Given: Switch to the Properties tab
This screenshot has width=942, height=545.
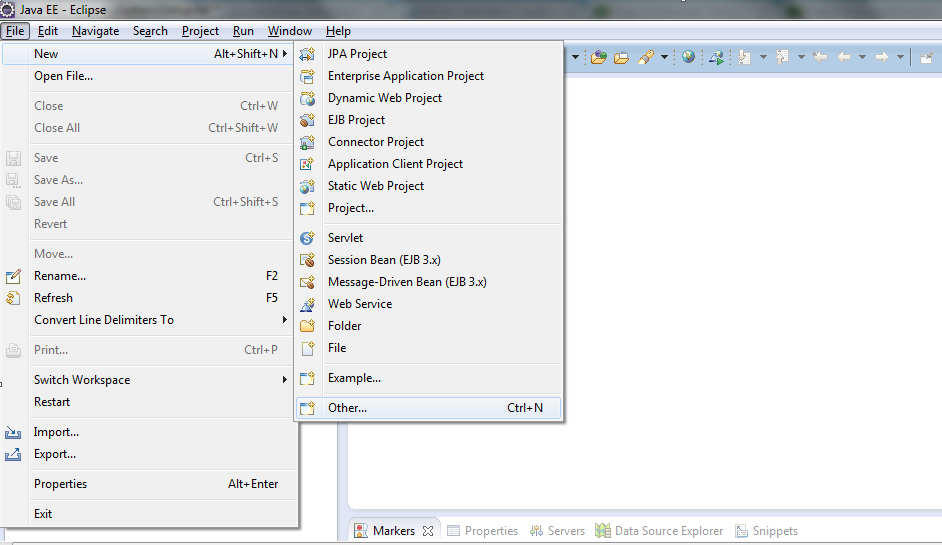Looking at the screenshot, I should pyautogui.click(x=482, y=531).
